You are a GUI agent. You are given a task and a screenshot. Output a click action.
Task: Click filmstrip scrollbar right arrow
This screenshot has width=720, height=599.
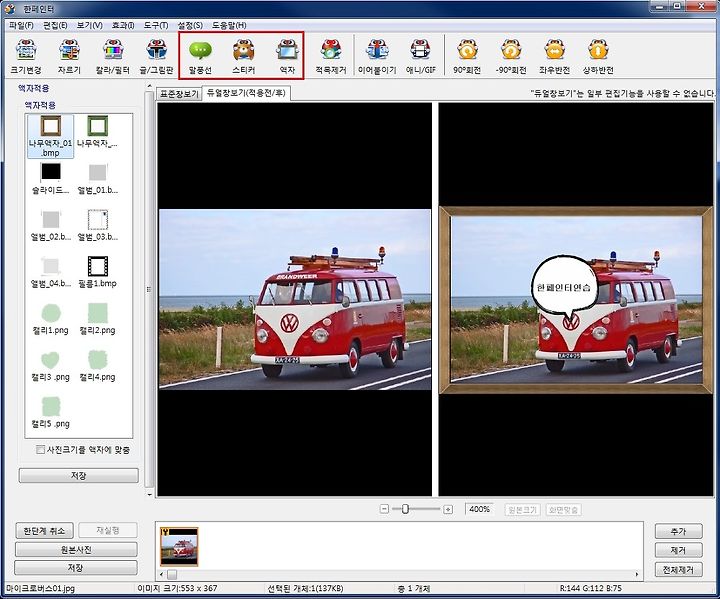click(x=637, y=574)
